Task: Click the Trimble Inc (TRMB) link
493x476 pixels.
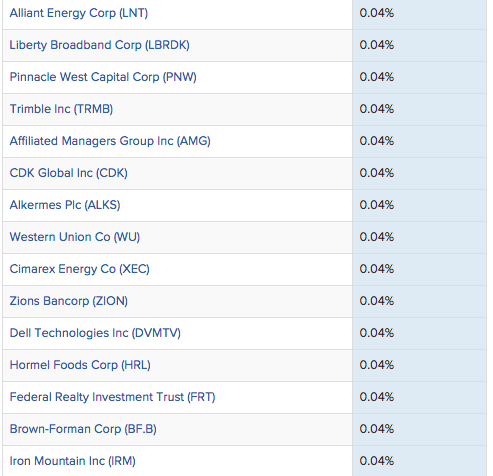Action: coord(61,109)
